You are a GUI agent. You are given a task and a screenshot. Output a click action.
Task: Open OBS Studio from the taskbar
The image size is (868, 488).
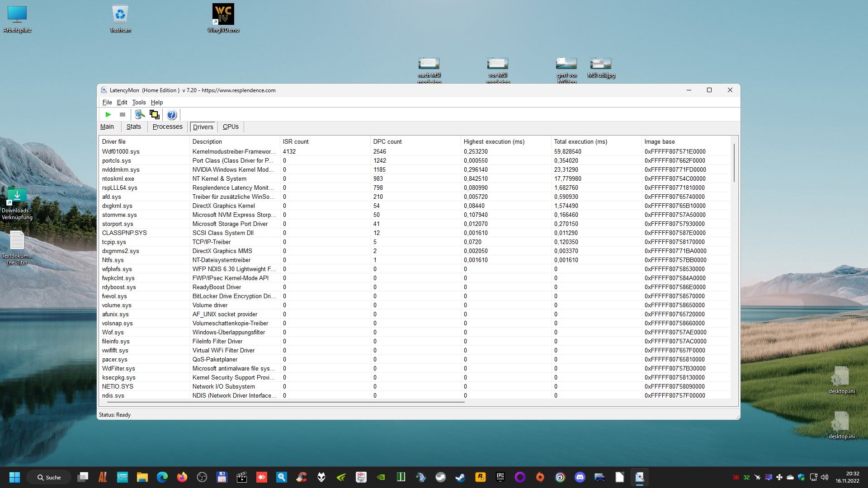tap(202, 477)
